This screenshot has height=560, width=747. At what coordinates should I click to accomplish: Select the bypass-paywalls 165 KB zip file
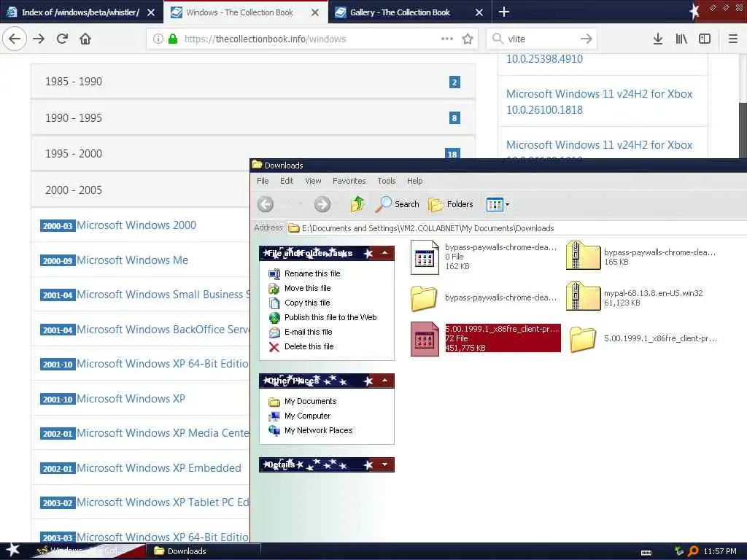pos(583,257)
